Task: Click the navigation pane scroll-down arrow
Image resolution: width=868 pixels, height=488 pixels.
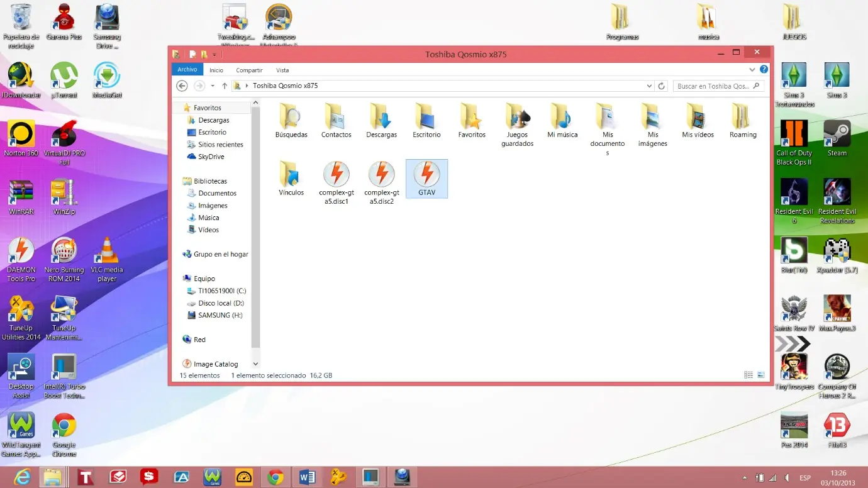Action: click(x=255, y=364)
